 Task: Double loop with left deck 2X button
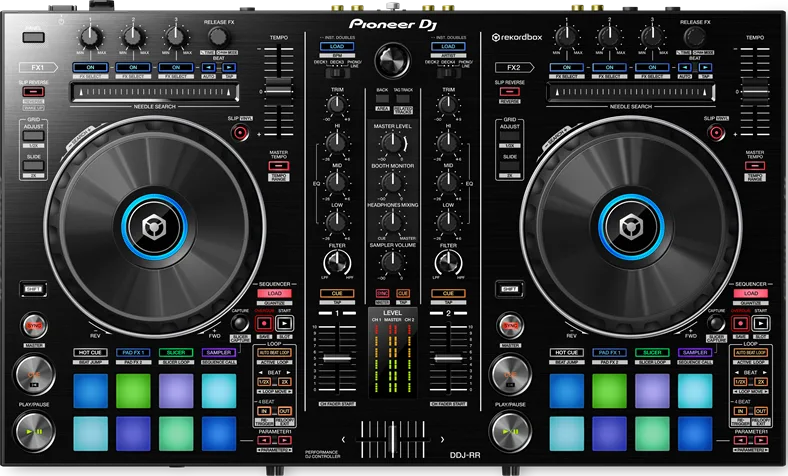coord(284,382)
